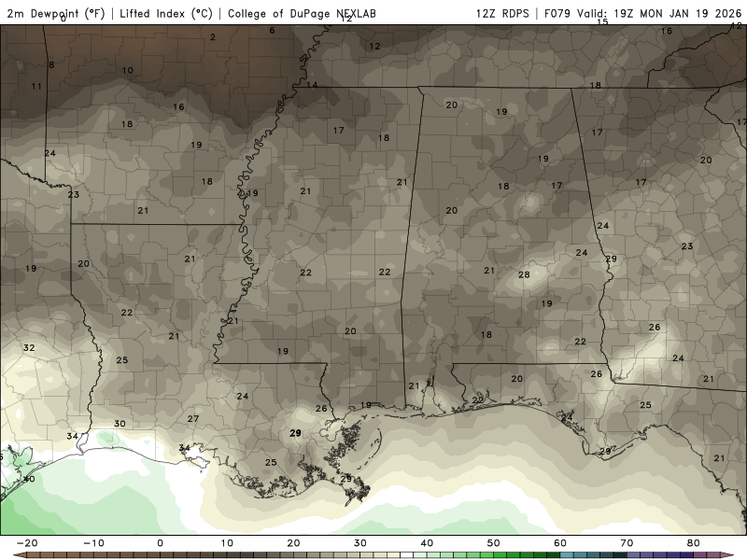747x560 pixels.
Task: Click the plotted map value '6'
Action: [x=272, y=31]
